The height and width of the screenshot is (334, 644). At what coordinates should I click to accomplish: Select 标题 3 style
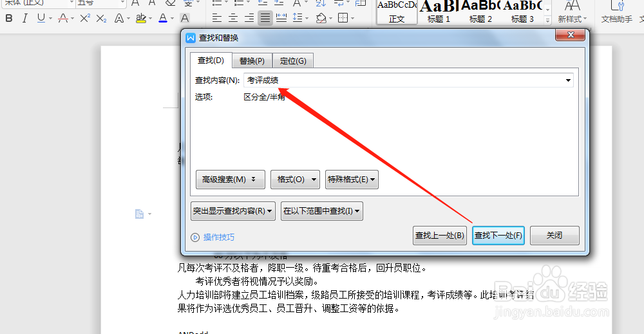tap(522, 12)
